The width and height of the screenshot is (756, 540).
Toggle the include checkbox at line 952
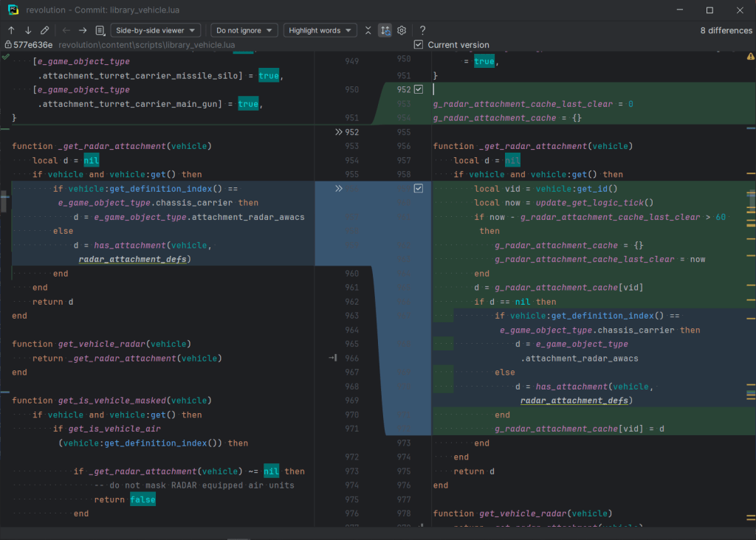pos(419,89)
